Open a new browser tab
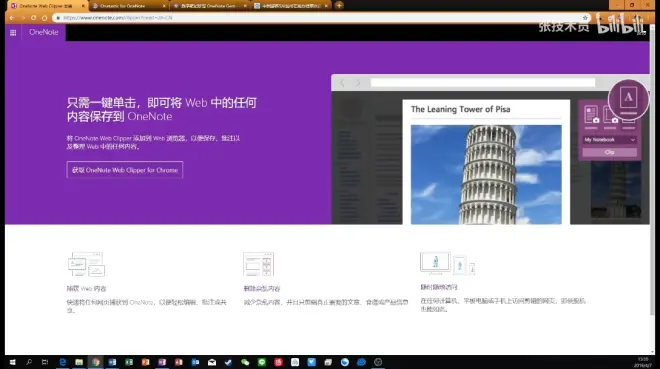 pyautogui.click(x=339, y=5)
